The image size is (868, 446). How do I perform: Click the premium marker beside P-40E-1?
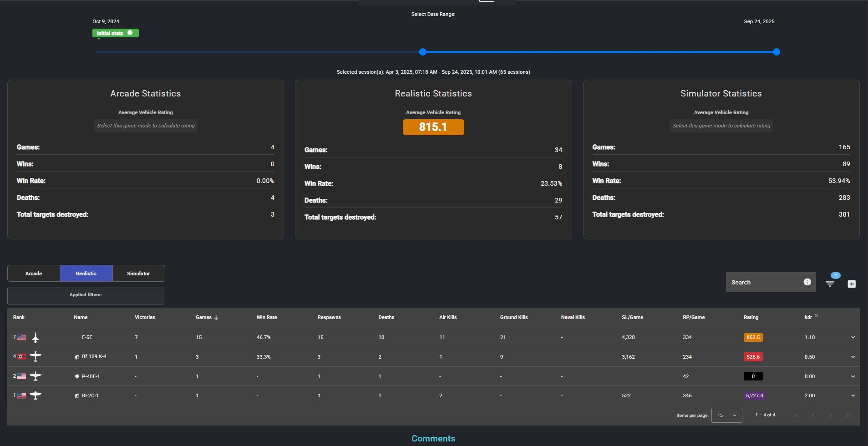77,376
